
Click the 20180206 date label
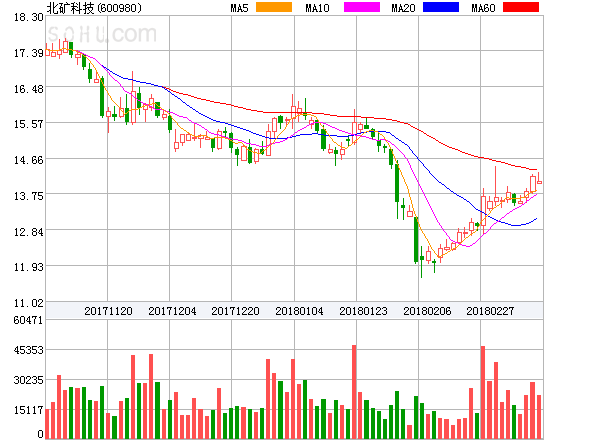(427, 311)
